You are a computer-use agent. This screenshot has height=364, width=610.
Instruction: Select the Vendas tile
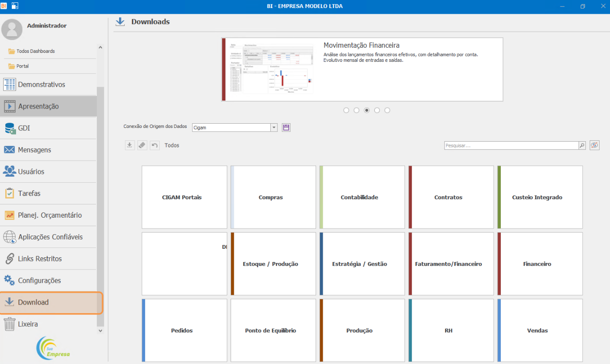(540, 330)
